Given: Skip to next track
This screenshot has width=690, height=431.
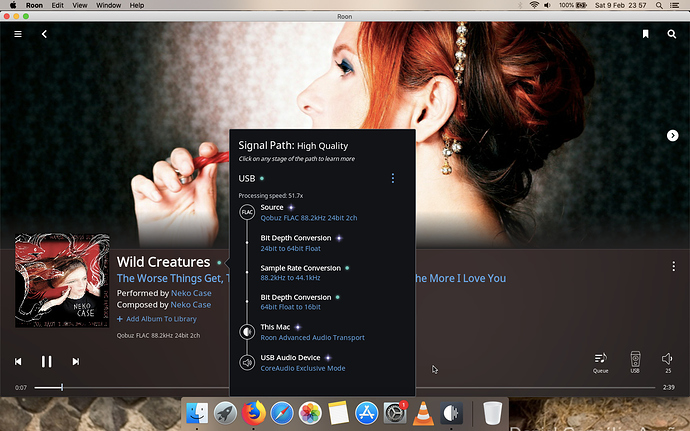Looking at the screenshot, I should pos(76,361).
